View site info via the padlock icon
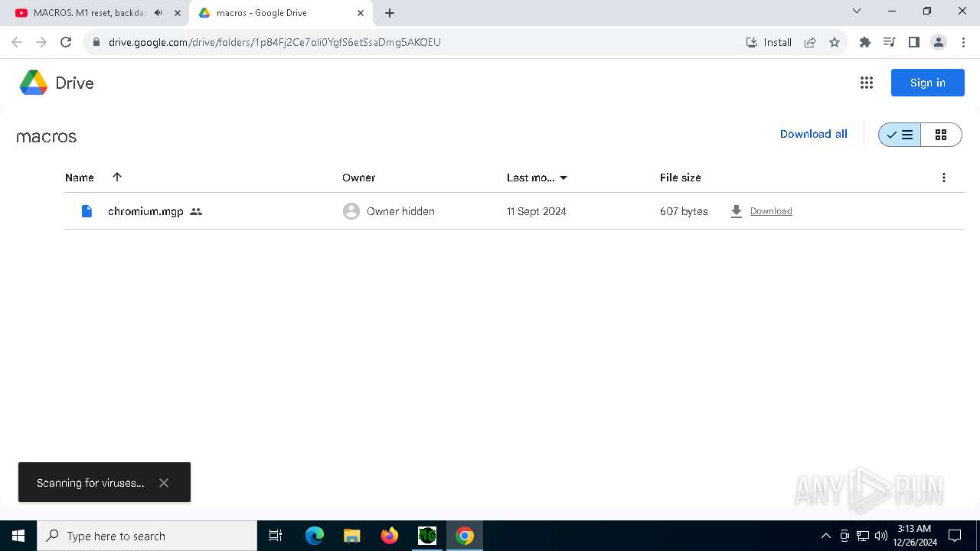The image size is (980, 551). pos(96,42)
